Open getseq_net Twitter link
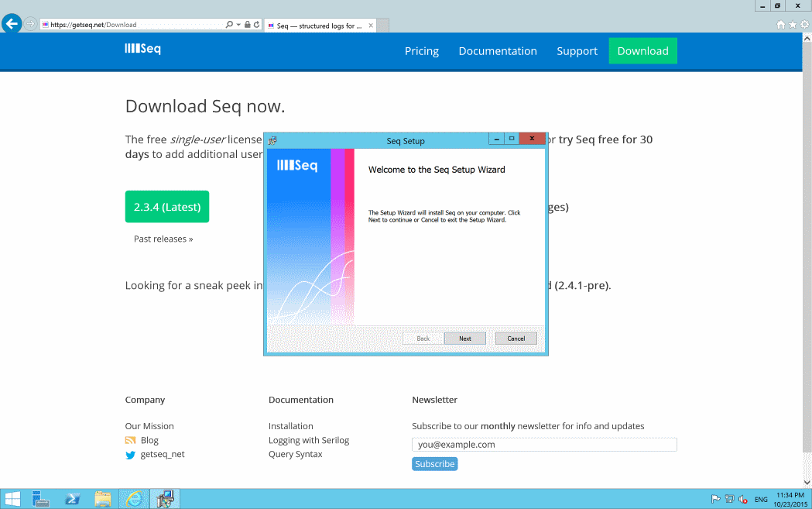This screenshot has height=509, width=812. click(x=162, y=454)
